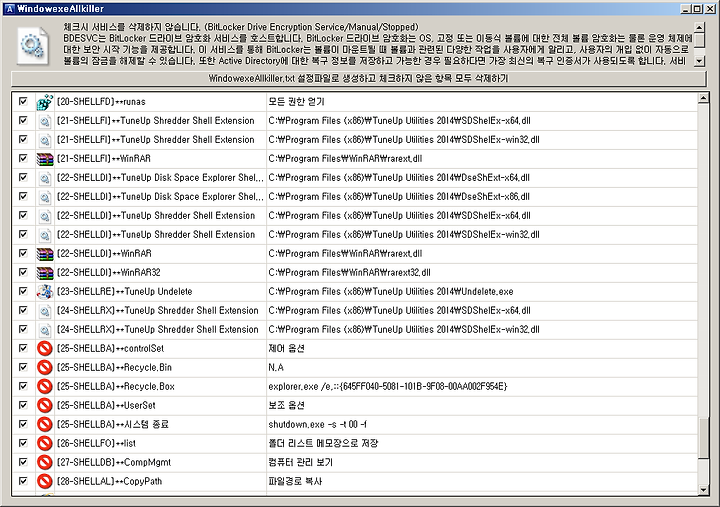Click the runas icon in the 20-SHELLFD row

tap(45, 102)
